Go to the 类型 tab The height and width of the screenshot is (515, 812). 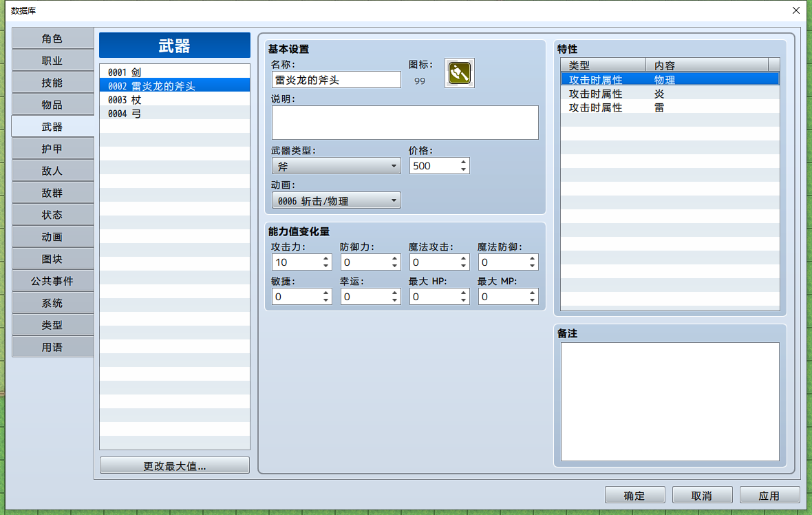click(x=52, y=325)
